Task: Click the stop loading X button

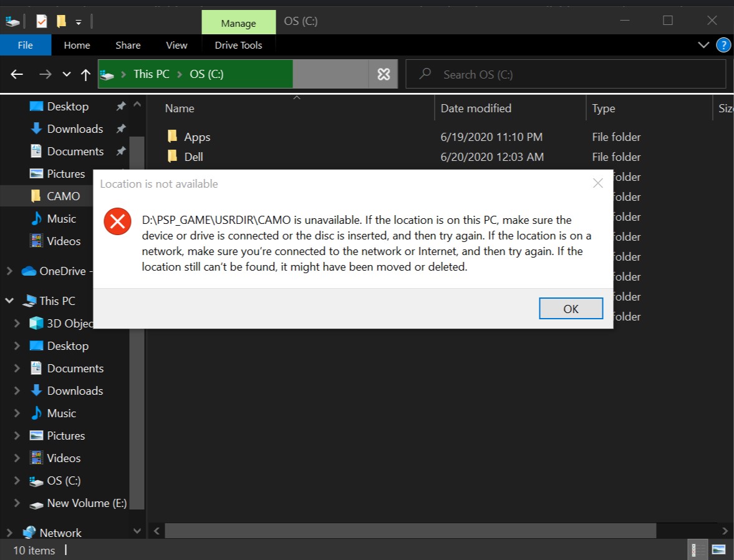Action: point(384,74)
